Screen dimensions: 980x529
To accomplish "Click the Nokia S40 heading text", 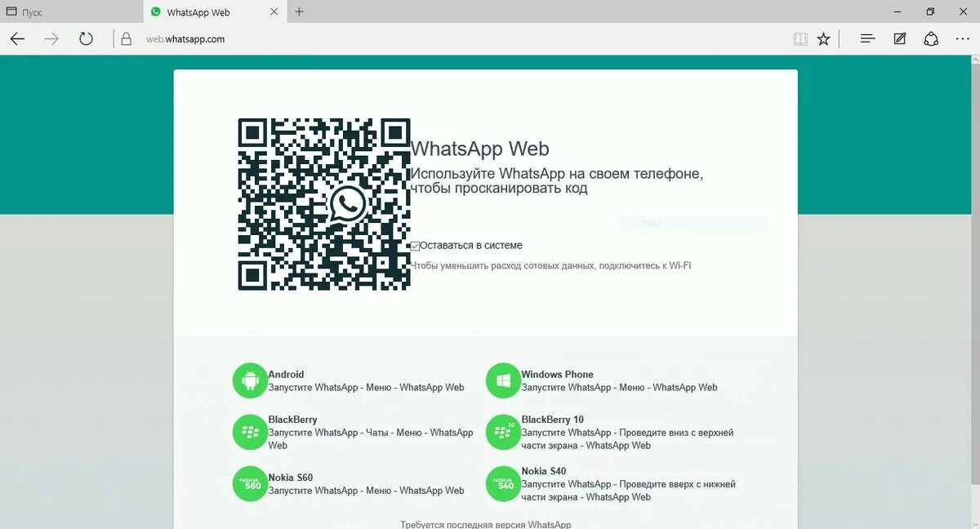I will (544, 471).
